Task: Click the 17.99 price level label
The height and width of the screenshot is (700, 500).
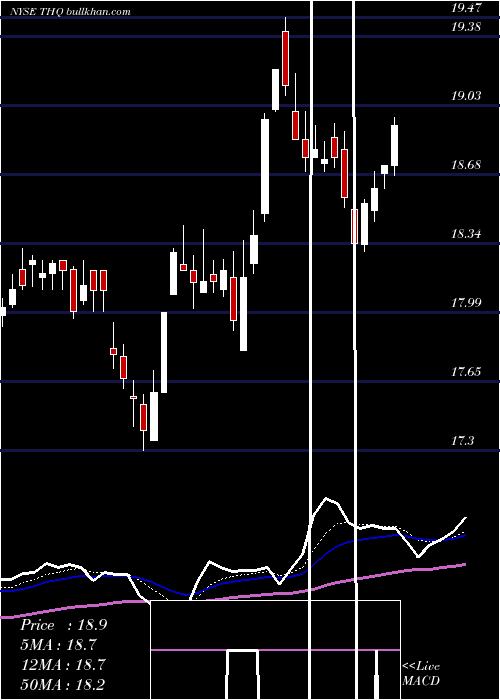Action: (466, 303)
